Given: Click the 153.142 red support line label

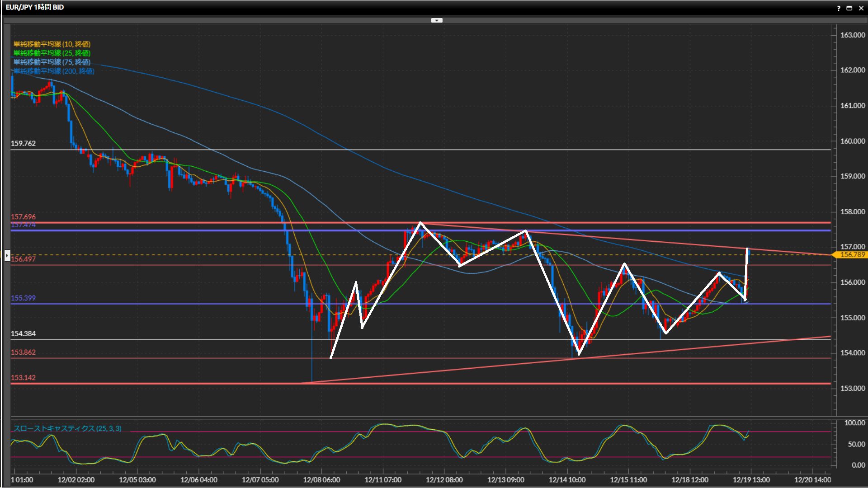Looking at the screenshot, I should tap(23, 378).
